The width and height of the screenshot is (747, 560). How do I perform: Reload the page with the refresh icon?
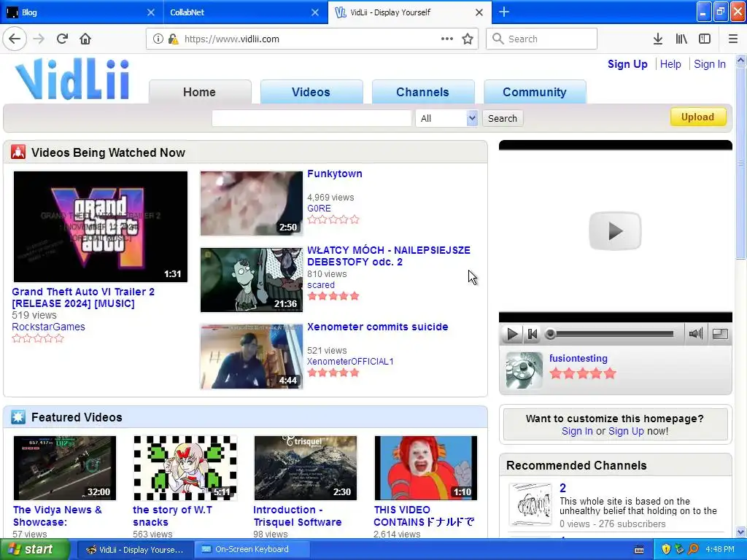coord(62,39)
